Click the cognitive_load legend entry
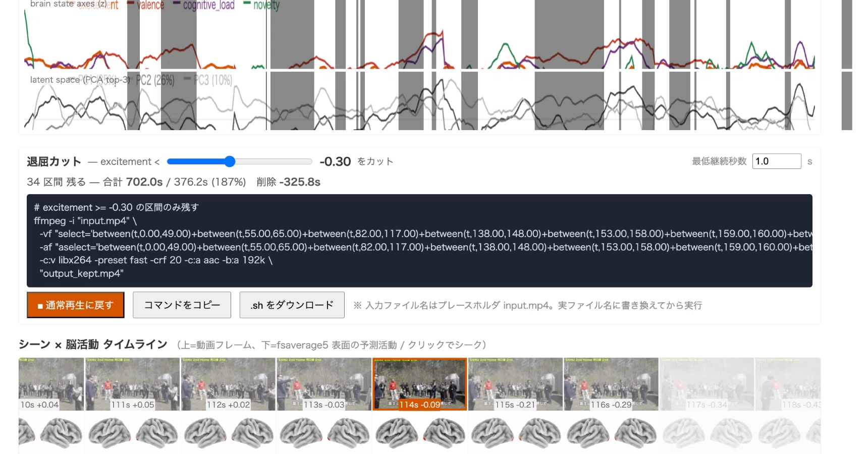 [204, 5]
